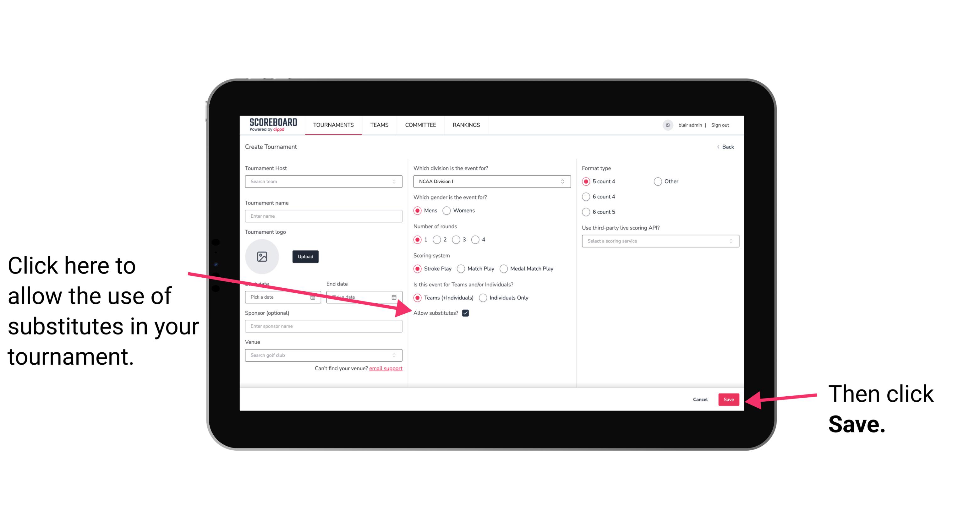Image resolution: width=980 pixels, height=527 pixels.
Task: Click the Tournament Host search icon
Action: 397,182
